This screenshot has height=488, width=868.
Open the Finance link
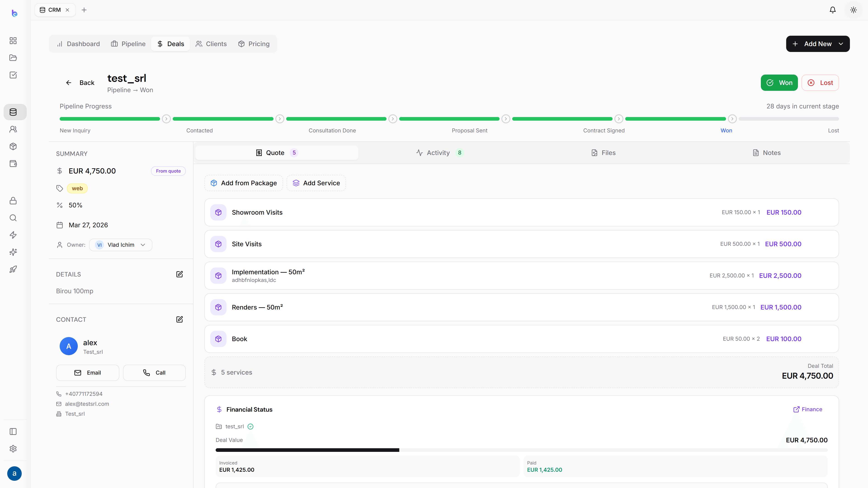click(x=808, y=410)
